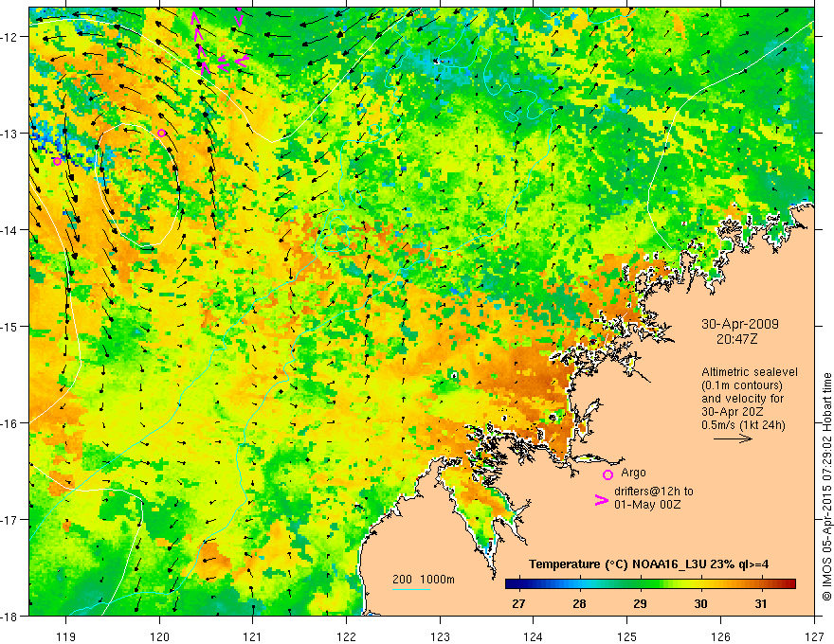Click the 119 longitude axis label
Image resolution: width=834 pixels, height=644 pixels.
(65, 636)
